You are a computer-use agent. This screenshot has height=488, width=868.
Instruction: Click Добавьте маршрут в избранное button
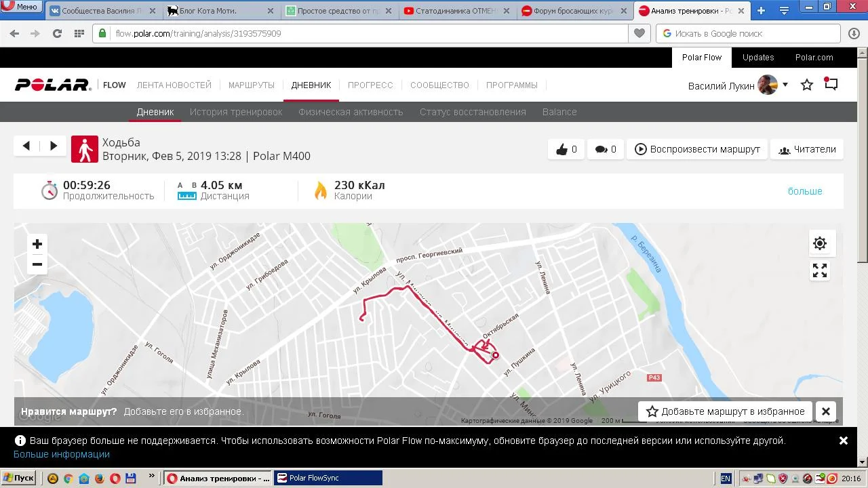(x=725, y=411)
